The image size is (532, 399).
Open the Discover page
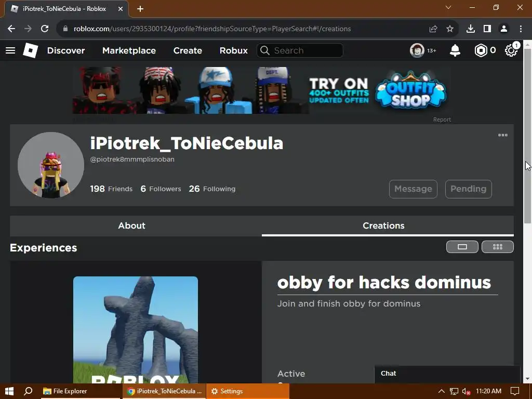(x=66, y=50)
